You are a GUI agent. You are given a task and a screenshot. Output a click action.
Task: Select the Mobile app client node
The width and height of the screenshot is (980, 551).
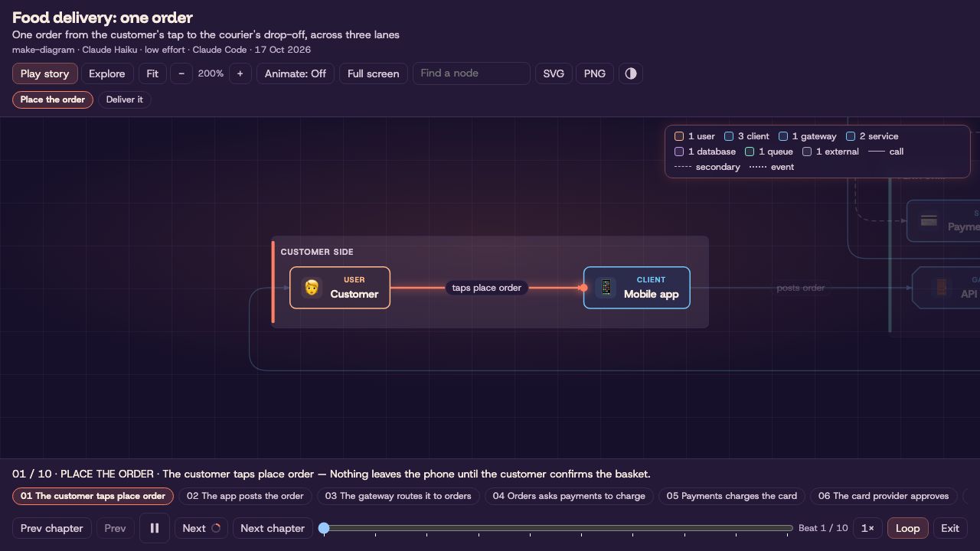637,288
